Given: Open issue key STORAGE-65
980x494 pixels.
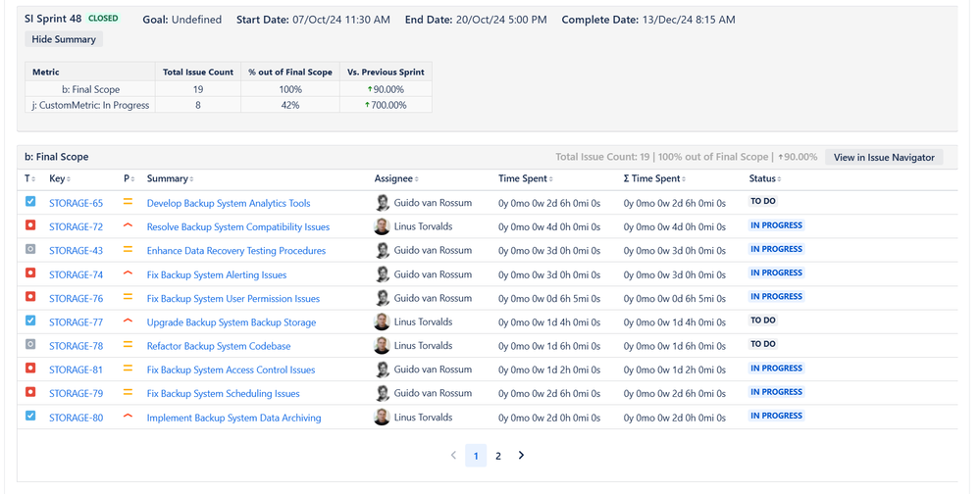Looking at the screenshot, I should coord(77,203).
